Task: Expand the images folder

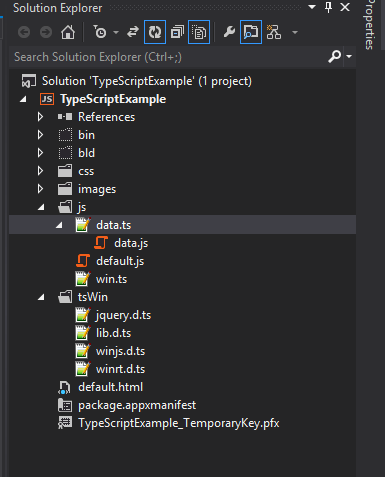Action: coord(40,189)
